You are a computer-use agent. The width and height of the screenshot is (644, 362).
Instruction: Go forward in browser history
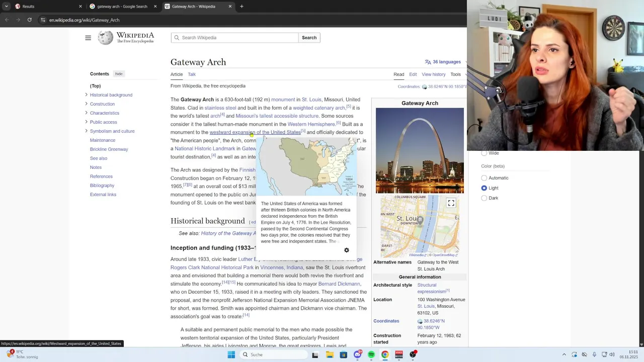[18, 20]
